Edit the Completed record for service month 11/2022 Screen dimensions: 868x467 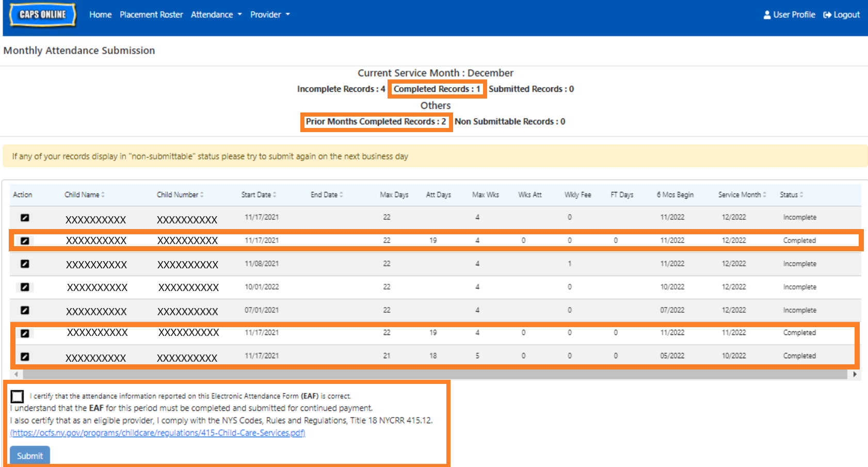pyautogui.click(x=25, y=333)
